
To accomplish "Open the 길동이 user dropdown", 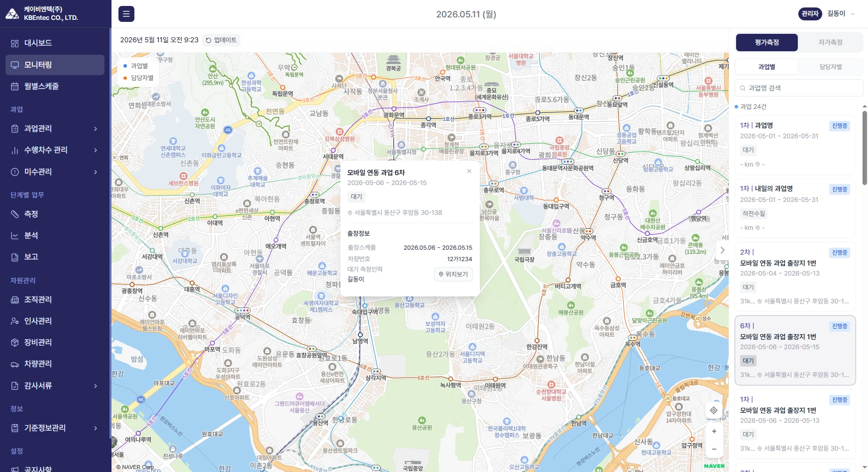I will tap(841, 14).
